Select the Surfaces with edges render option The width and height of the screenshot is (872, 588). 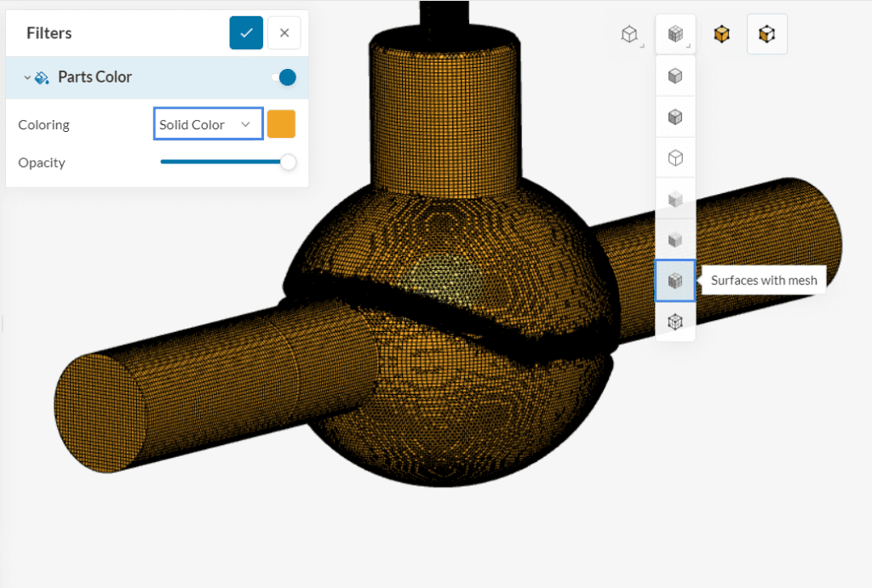click(x=675, y=117)
